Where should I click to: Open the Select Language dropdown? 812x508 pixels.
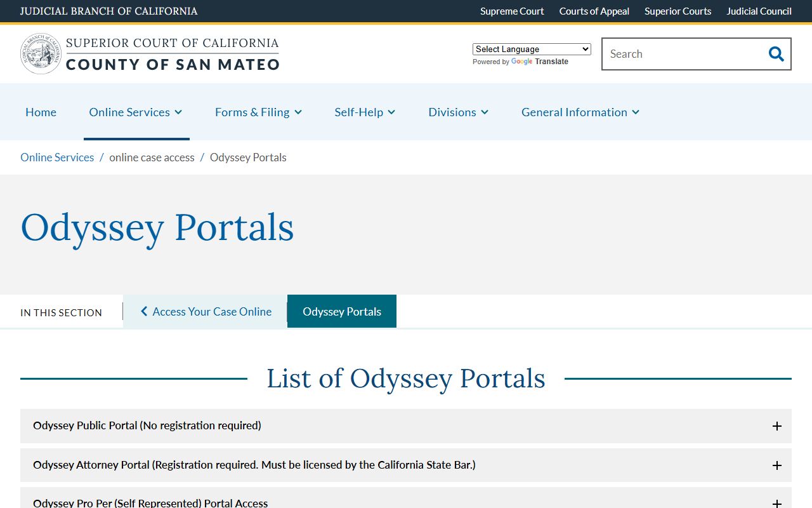point(532,49)
